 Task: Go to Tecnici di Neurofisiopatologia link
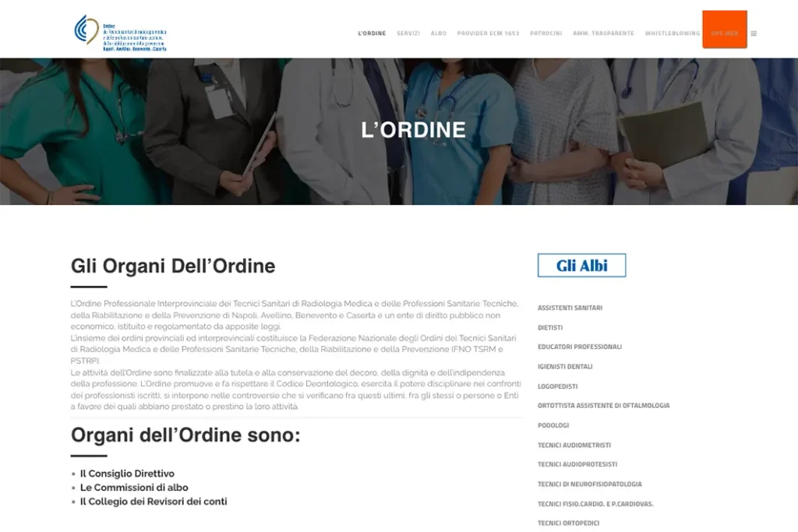point(589,484)
